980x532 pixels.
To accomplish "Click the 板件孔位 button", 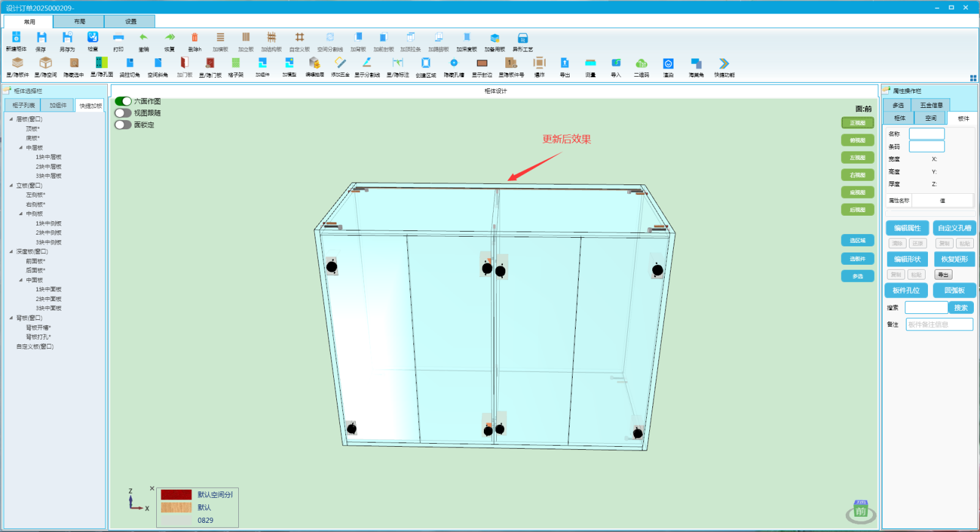I will [x=907, y=291].
